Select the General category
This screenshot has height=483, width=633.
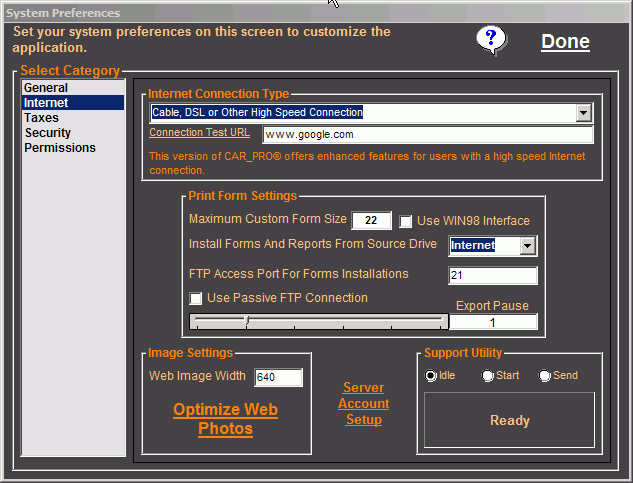click(73, 88)
